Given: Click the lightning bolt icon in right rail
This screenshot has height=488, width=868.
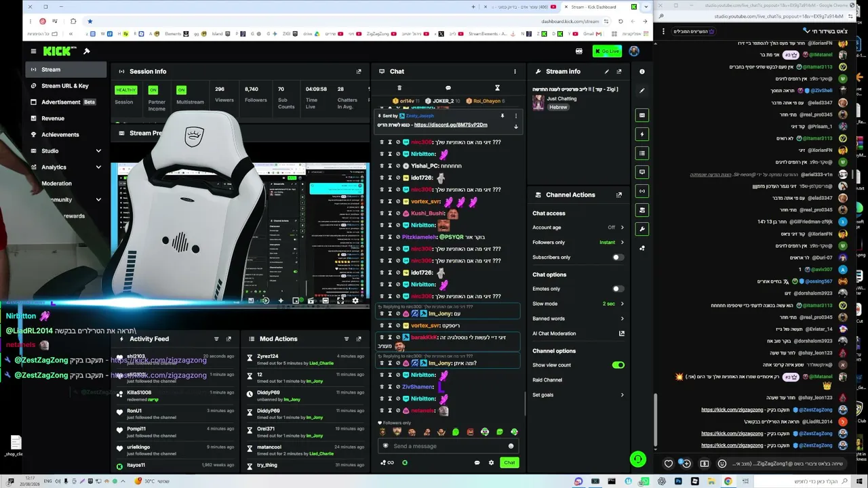Looking at the screenshot, I should pos(642,134).
